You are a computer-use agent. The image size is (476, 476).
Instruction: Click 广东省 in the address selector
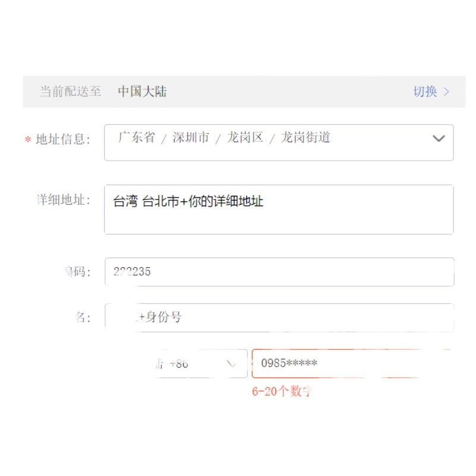(x=136, y=137)
